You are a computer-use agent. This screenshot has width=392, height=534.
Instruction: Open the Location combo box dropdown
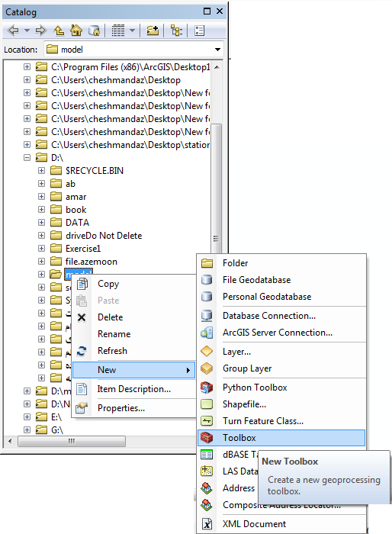click(217, 50)
